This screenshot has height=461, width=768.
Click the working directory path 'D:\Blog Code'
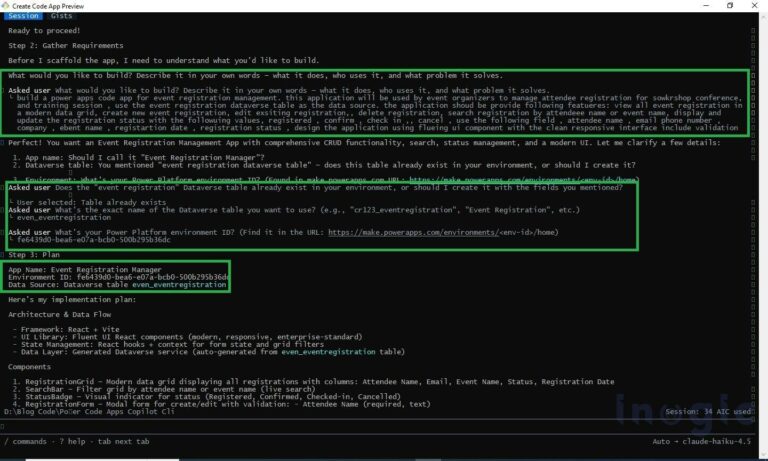pos(89,412)
